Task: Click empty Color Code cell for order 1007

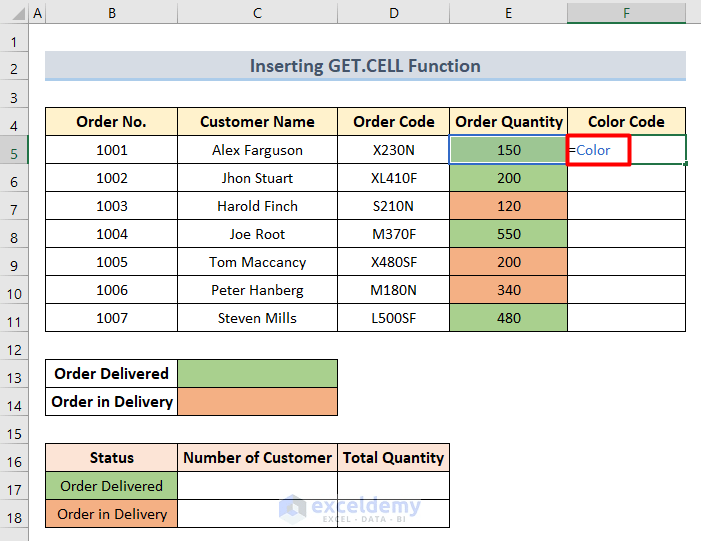Action: [x=626, y=318]
